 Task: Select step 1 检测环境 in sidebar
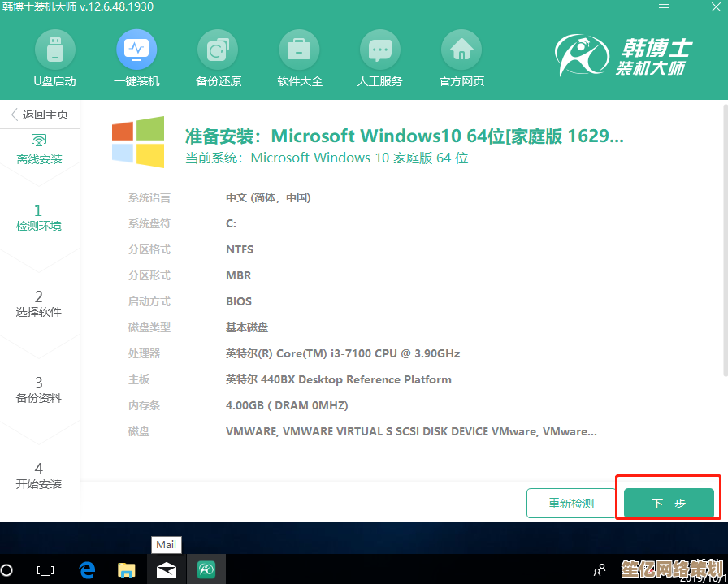(x=39, y=218)
